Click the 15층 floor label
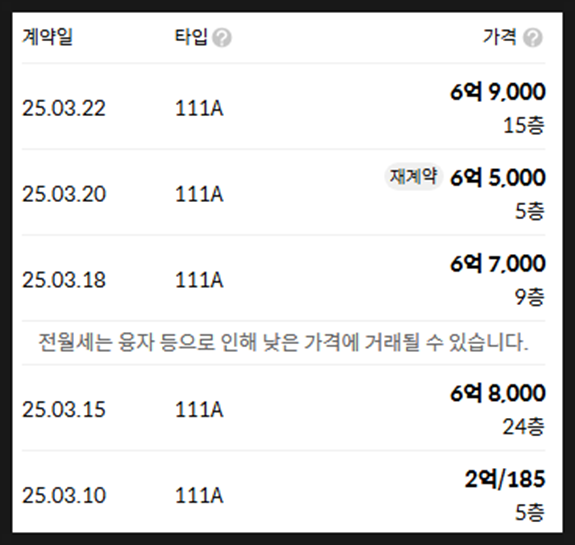Image resolution: width=575 pixels, height=545 pixels. 524,125
